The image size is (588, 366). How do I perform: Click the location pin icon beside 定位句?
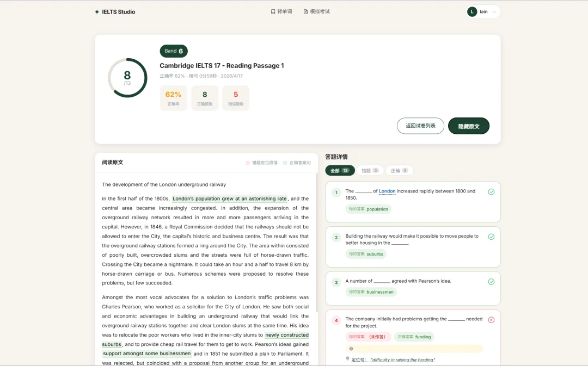click(x=347, y=359)
